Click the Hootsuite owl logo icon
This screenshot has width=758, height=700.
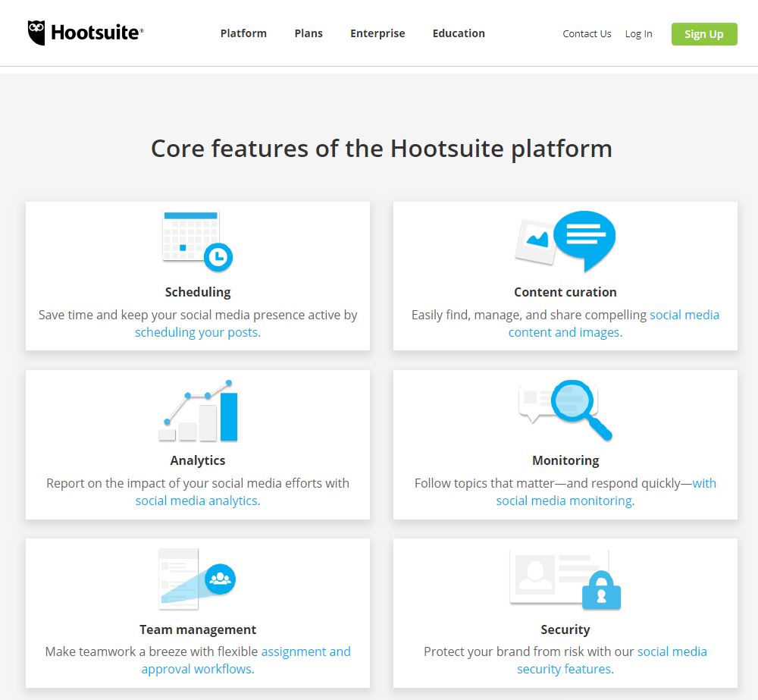[x=36, y=33]
